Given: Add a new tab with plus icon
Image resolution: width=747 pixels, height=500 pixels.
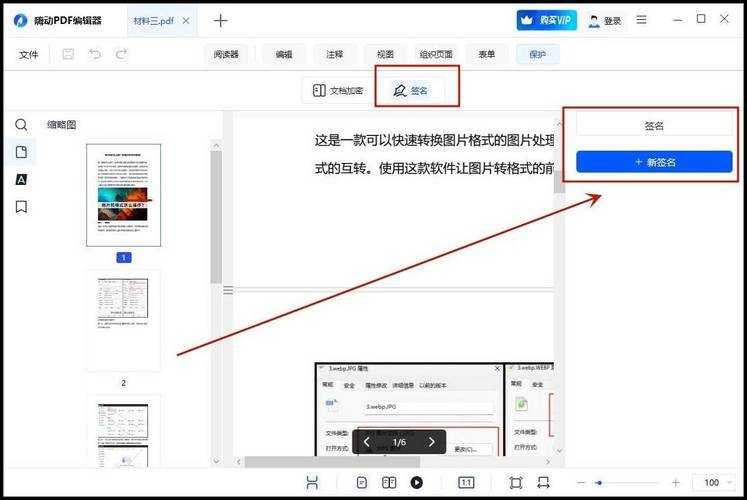Looking at the screenshot, I should pyautogui.click(x=220, y=20).
